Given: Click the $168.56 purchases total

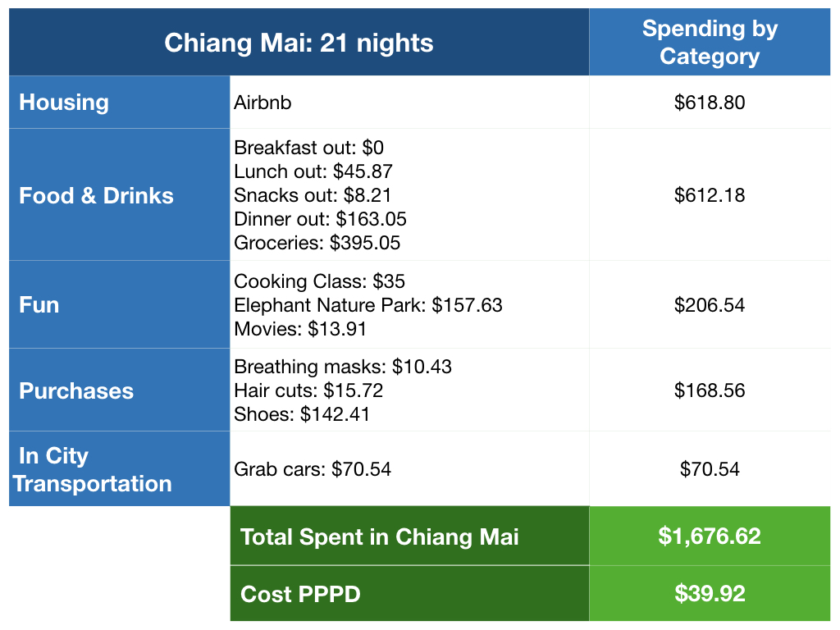Looking at the screenshot, I should 710,390.
